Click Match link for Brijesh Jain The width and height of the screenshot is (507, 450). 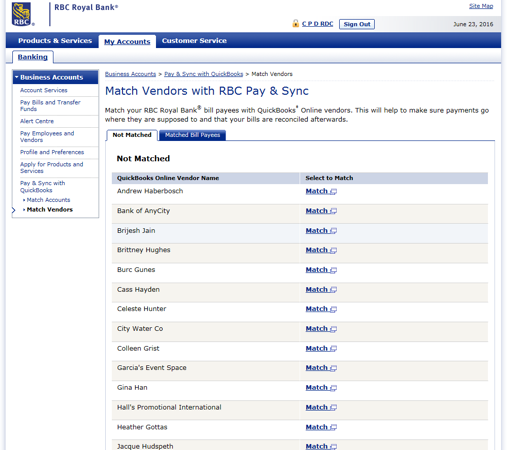[x=317, y=231]
